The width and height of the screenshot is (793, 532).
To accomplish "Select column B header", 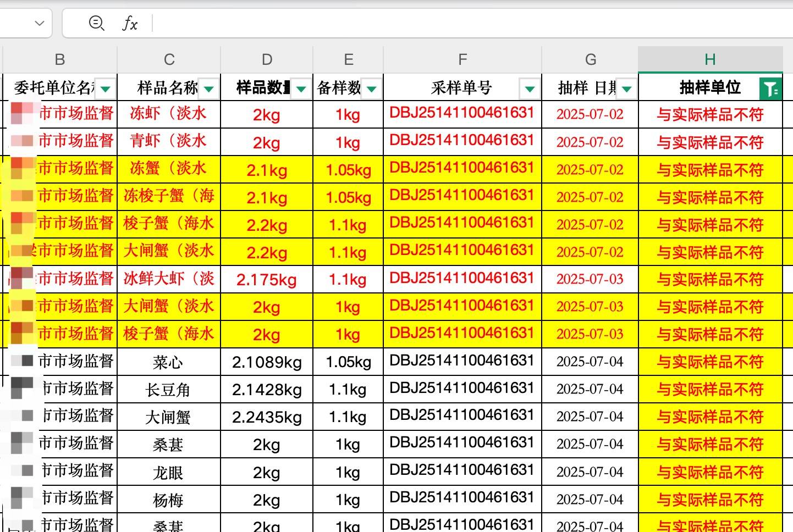I will pyautogui.click(x=59, y=59).
